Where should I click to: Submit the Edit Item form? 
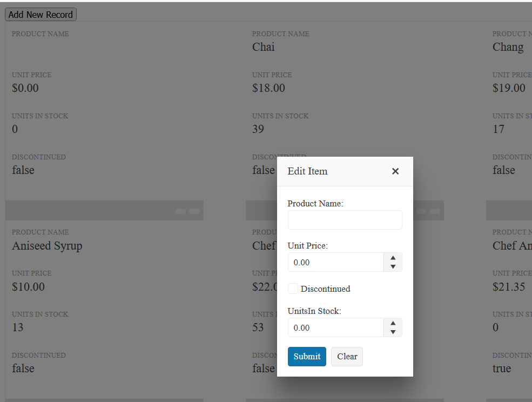pyautogui.click(x=307, y=357)
